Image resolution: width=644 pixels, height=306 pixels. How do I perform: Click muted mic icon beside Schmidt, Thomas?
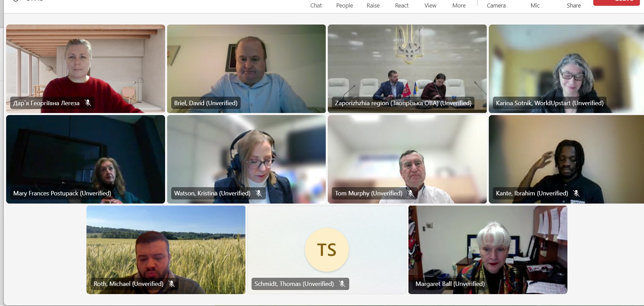[342, 284]
